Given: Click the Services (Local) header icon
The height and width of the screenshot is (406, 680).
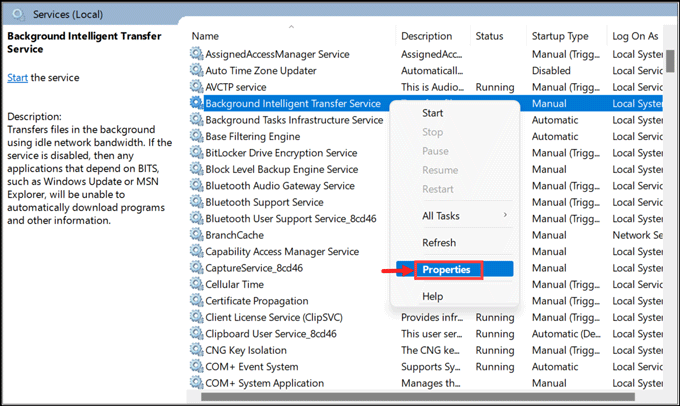Looking at the screenshot, I should 18,14.
